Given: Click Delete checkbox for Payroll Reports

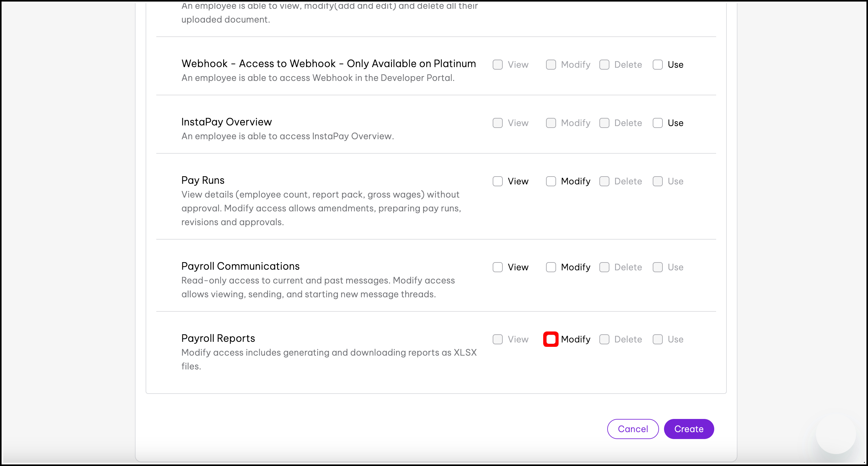Looking at the screenshot, I should pos(604,339).
